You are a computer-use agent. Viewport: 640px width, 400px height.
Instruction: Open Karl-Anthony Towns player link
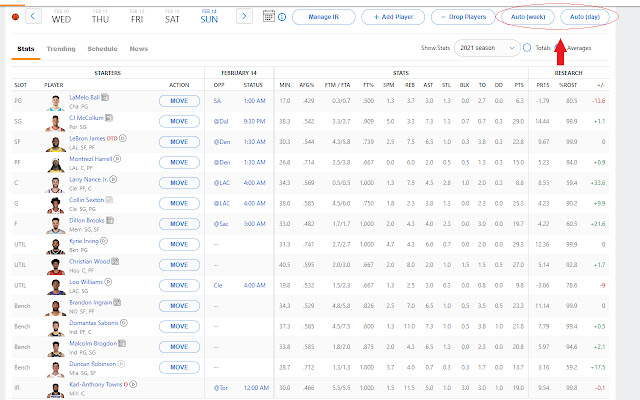point(96,384)
